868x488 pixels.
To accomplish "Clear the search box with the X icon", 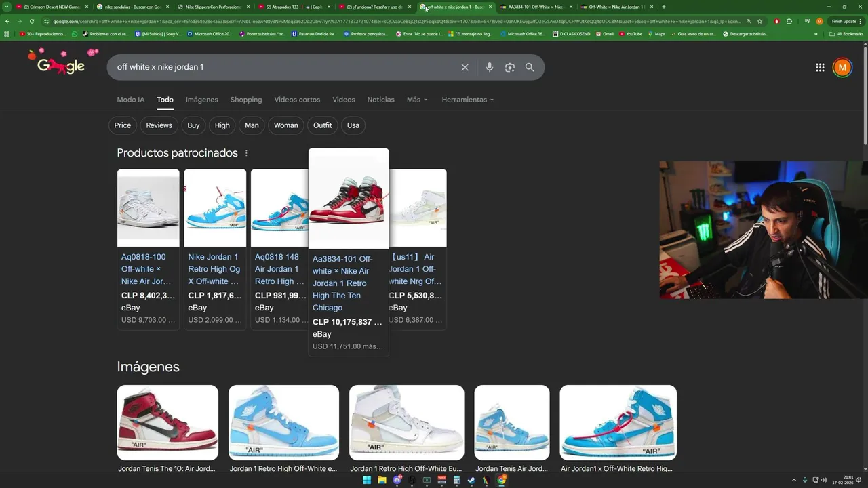I will click(465, 67).
